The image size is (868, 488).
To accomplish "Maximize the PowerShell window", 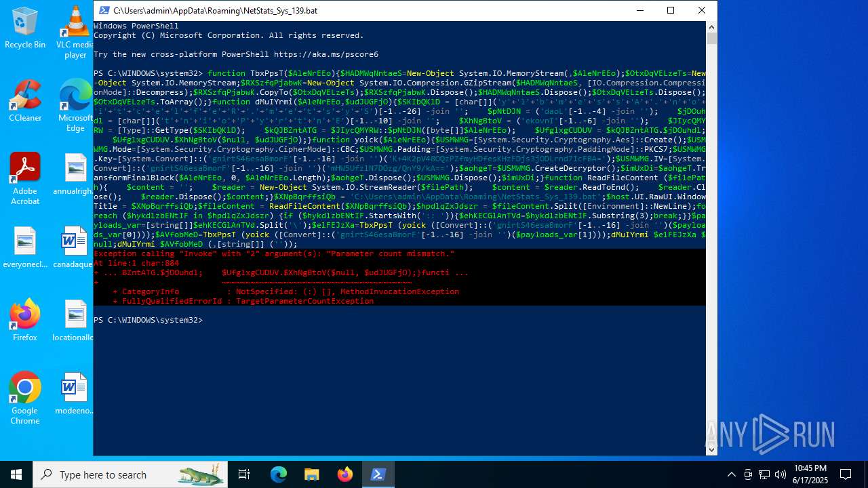I will (x=671, y=10).
